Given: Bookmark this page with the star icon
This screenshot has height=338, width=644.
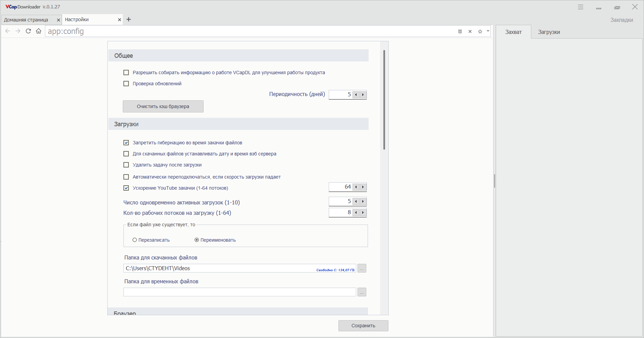Looking at the screenshot, I should (480, 31).
